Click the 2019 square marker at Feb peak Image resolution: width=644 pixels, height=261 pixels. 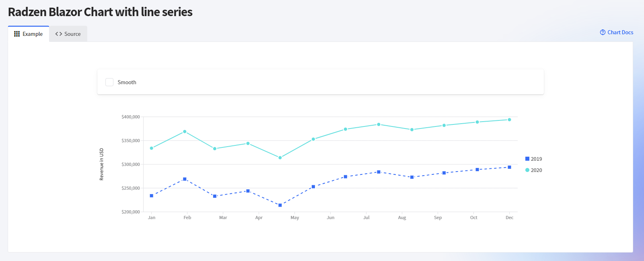(x=185, y=179)
